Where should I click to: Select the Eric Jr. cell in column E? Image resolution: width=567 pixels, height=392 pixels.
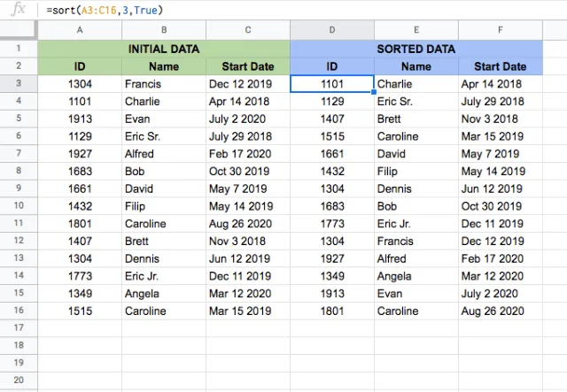click(416, 224)
